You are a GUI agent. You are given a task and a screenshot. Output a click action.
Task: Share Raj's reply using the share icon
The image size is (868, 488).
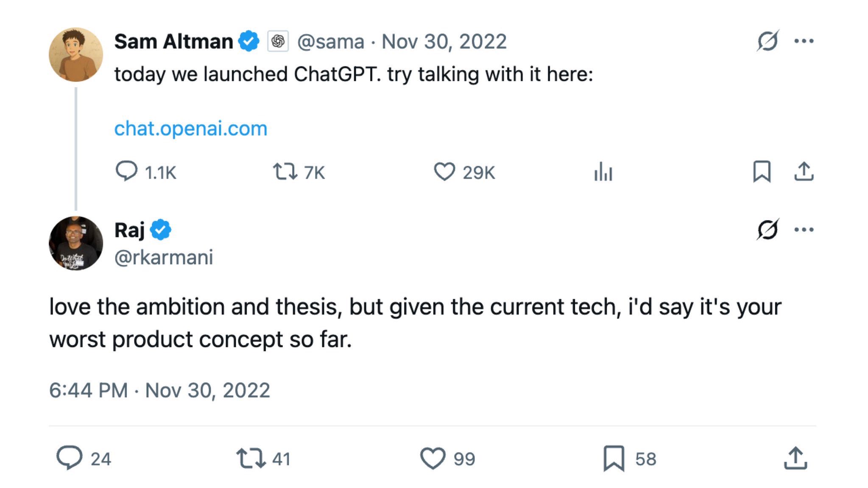pos(795,458)
